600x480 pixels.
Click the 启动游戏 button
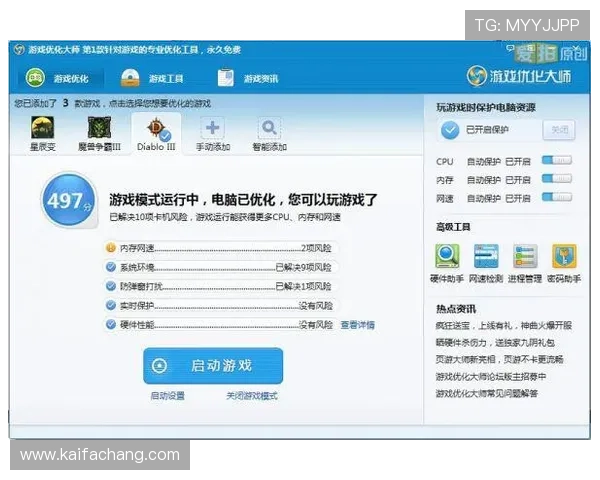213,366
